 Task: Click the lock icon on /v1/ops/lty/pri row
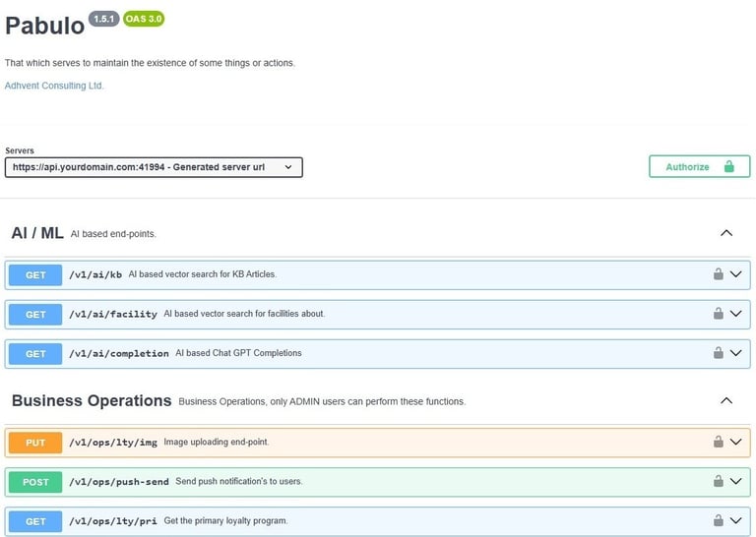(718, 520)
